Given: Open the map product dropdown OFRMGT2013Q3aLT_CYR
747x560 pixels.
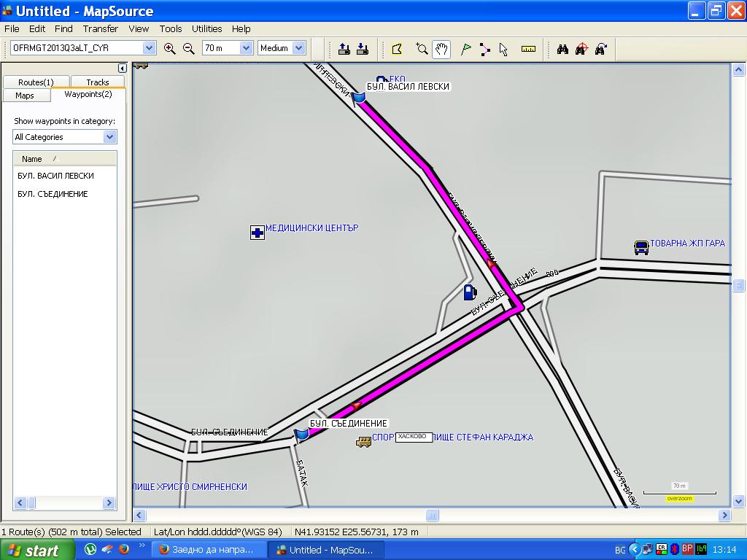Looking at the screenshot, I should tap(149, 48).
